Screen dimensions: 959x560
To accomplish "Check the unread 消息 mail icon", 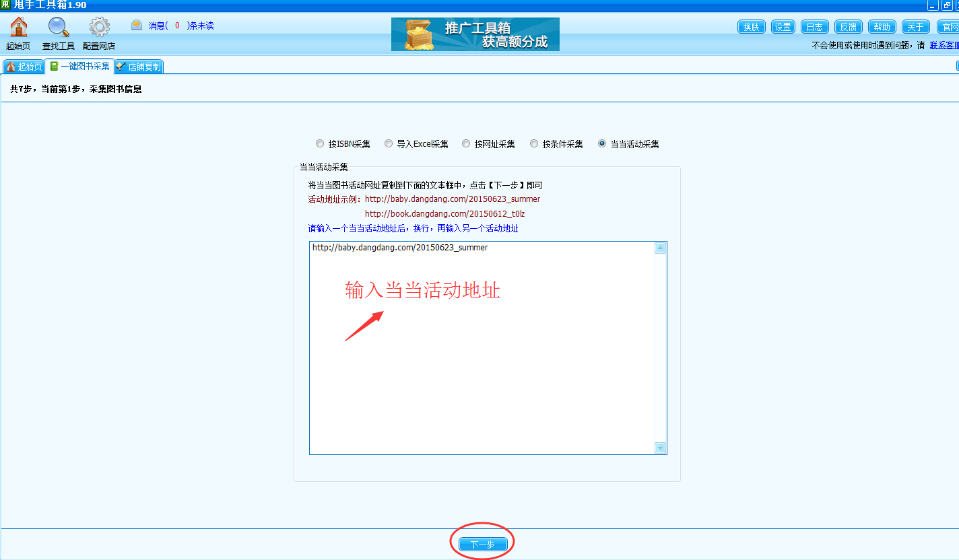I will click(137, 26).
